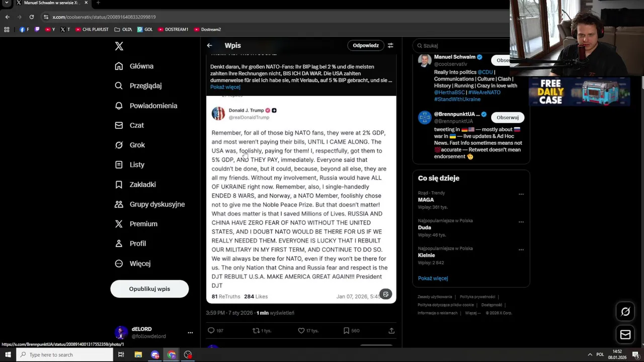644x362 pixels.
Task: Click Pokaż więcej under trends
Action: [x=433, y=278]
